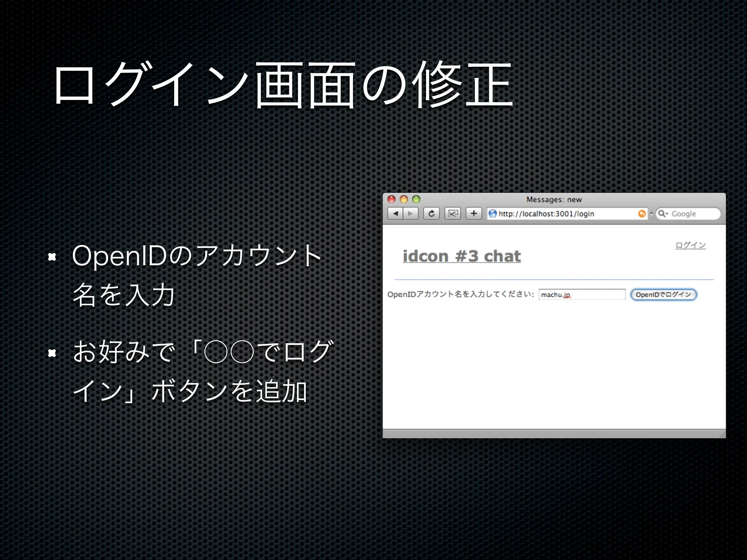Click the orange snapback icon in URL field
Viewport: 747px width, 560px height.
[x=642, y=214]
